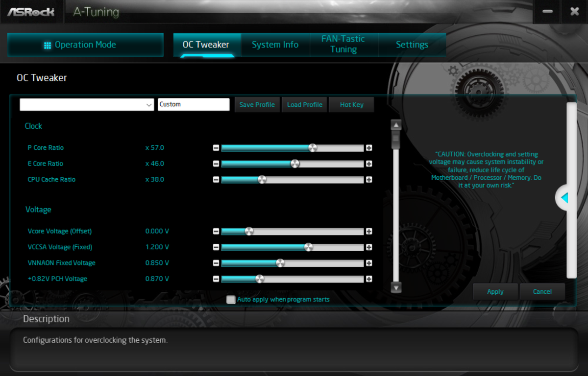Open the FAN-Tastic Tuning tab

pos(343,45)
